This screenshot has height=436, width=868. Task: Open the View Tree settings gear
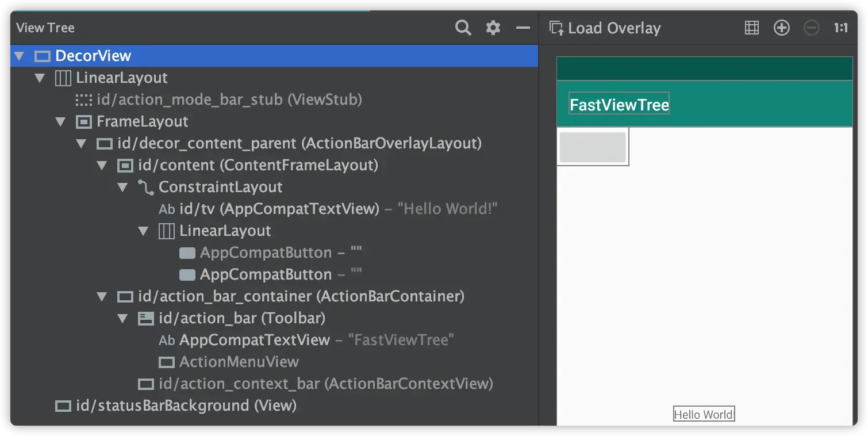tap(493, 28)
